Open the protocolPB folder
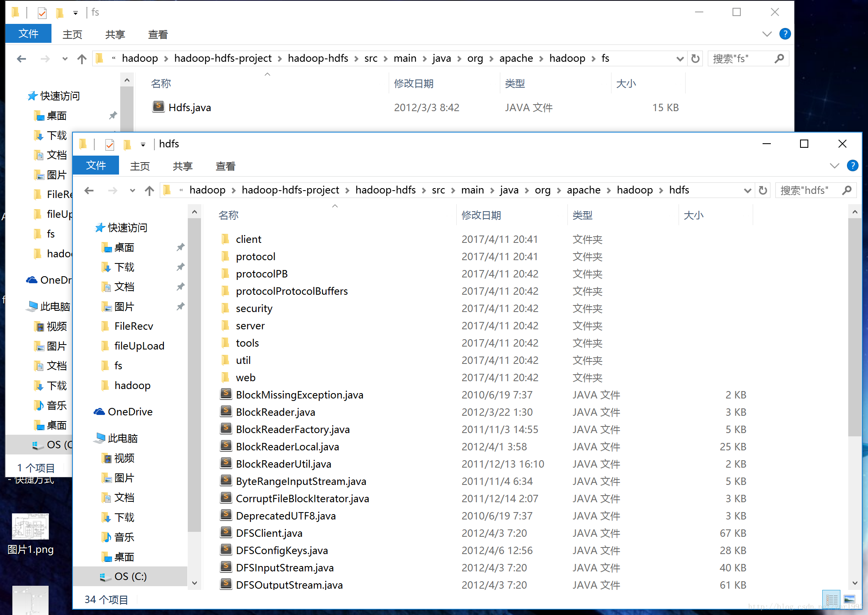Screen dimensions: 868x615 (261, 274)
